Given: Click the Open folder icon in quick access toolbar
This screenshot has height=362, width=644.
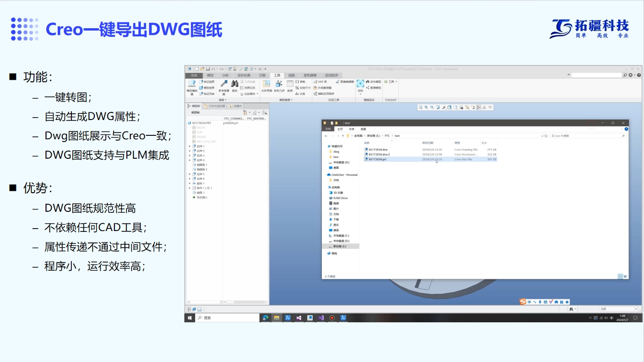Looking at the screenshot, I should point(202,69).
